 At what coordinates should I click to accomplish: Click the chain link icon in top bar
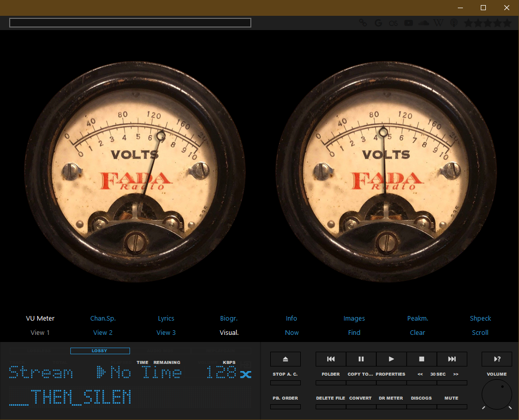363,23
